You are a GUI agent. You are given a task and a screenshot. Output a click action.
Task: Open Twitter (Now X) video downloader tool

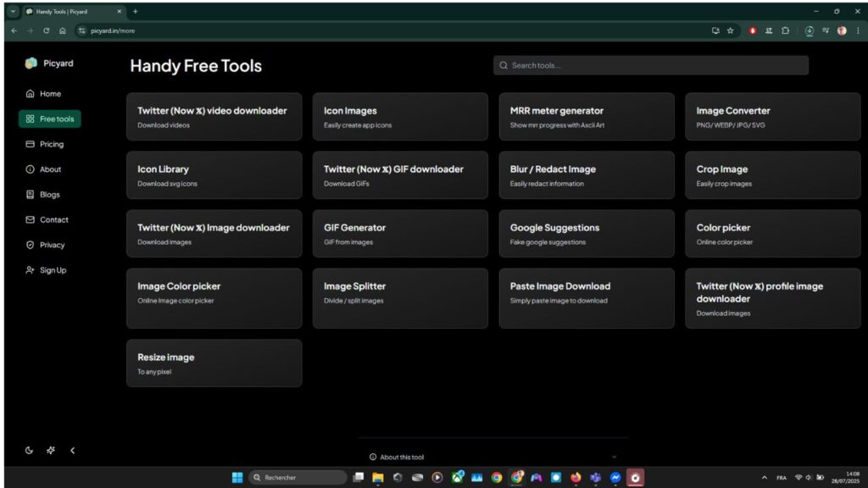click(x=214, y=117)
